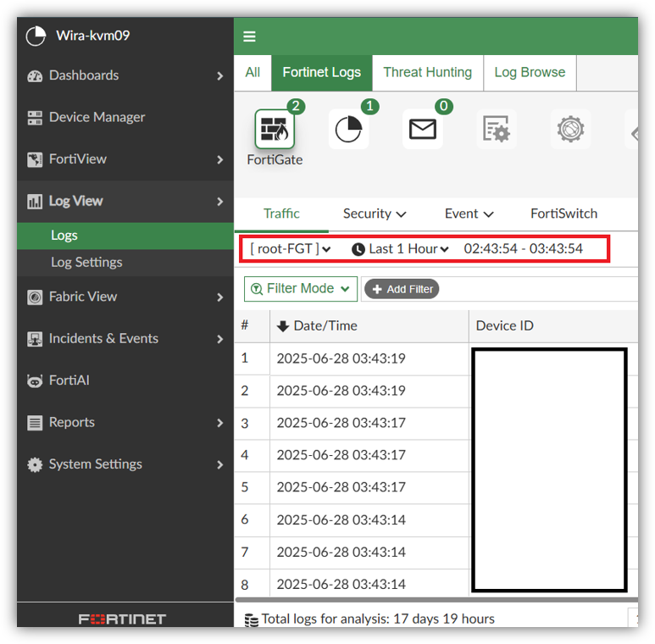Viewport: 655px width, 644px height.
Task: Expand the Fabric View menu chevron
Action: pyautogui.click(x=220, y=297)
